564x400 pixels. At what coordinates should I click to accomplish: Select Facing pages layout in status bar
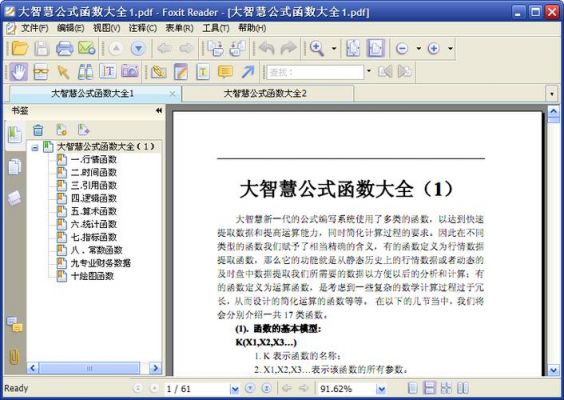463,388
